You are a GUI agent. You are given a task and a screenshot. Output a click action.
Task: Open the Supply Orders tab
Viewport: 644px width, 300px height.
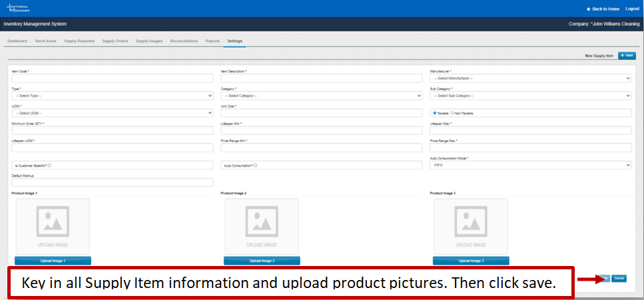coord(115,41)
